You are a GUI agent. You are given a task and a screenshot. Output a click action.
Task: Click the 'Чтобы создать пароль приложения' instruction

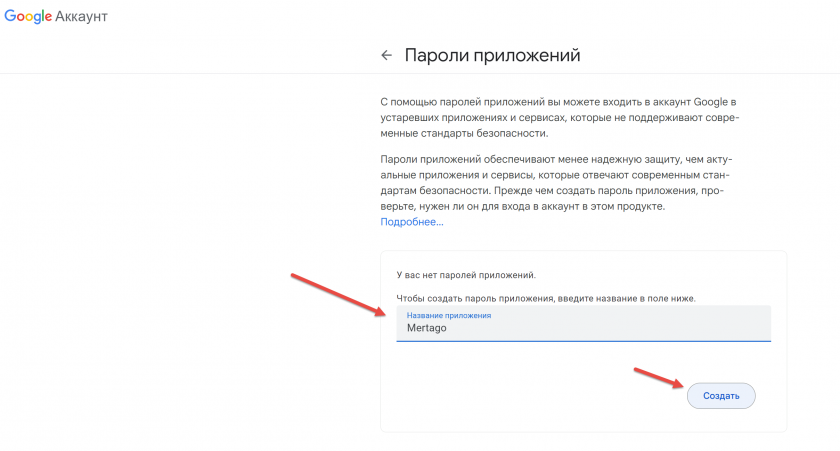[545, 298]
